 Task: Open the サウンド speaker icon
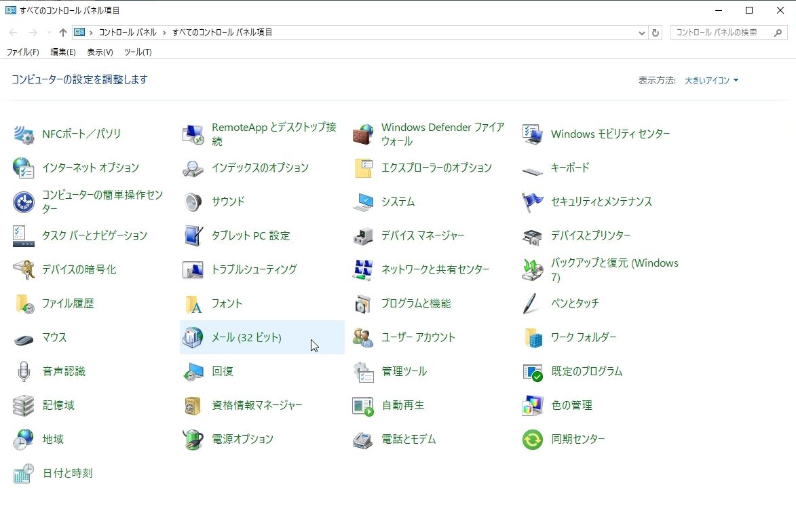[x=193, y=202]
